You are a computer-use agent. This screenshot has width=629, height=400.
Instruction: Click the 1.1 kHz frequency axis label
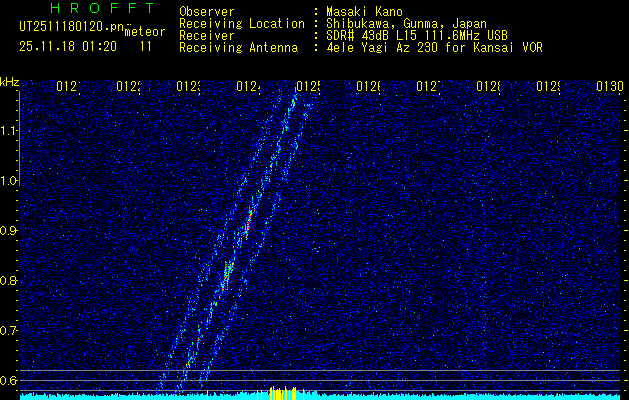point(9,131)
